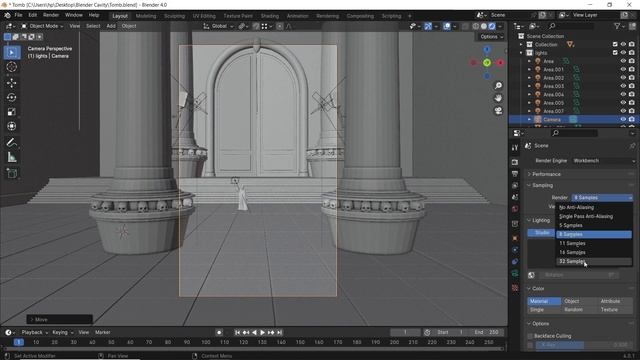Select the Scale tool in left toolbar

point(11,112)
